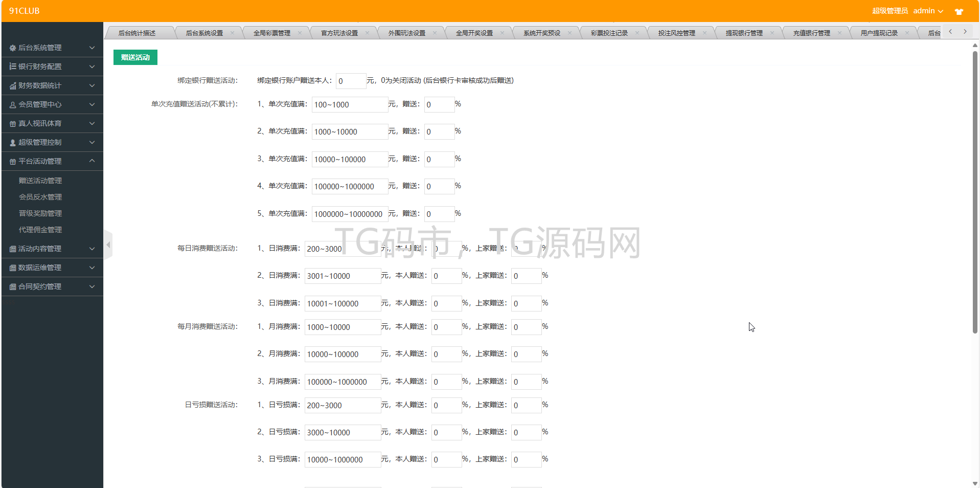Close the 充值银行管理 tab

click(x=839, y=33)
